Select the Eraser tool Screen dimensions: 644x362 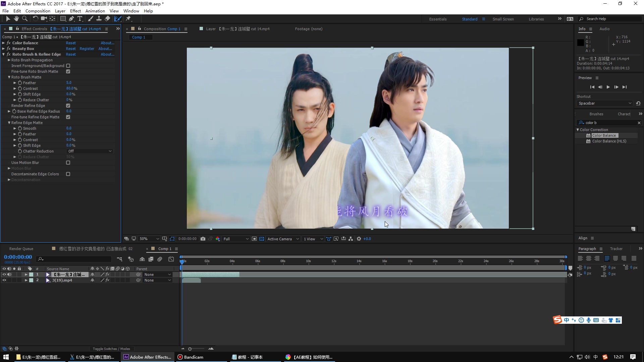tap(107, 19)
